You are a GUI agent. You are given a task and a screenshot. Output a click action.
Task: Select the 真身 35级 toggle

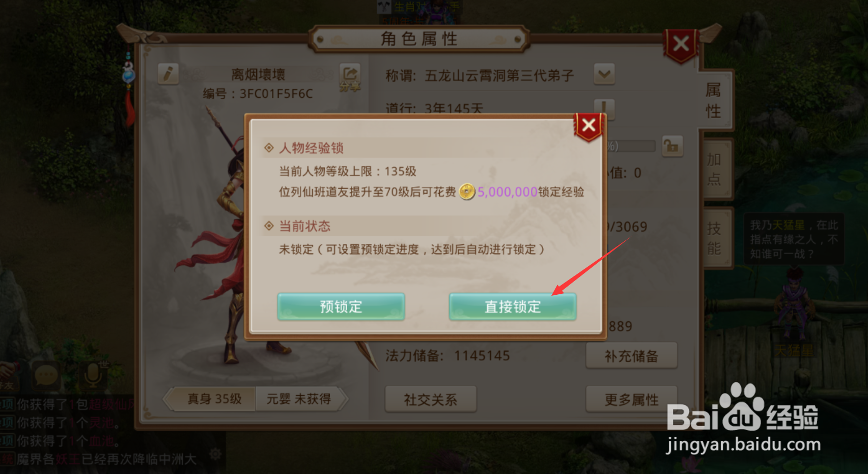click(214, 399)
